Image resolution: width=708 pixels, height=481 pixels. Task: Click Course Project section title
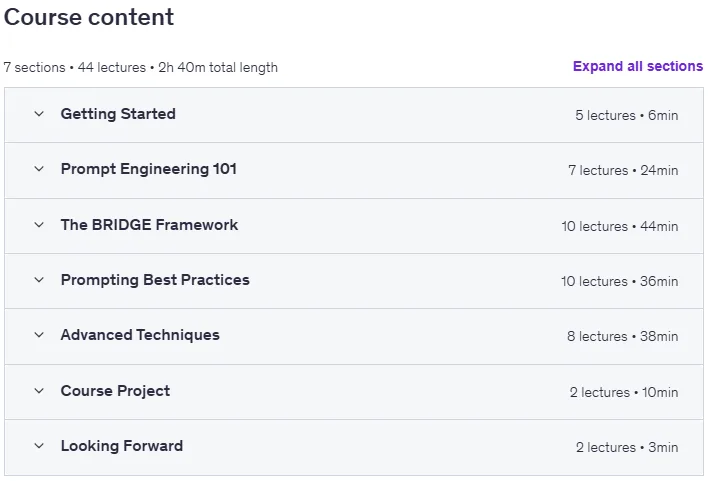[116, 391]
